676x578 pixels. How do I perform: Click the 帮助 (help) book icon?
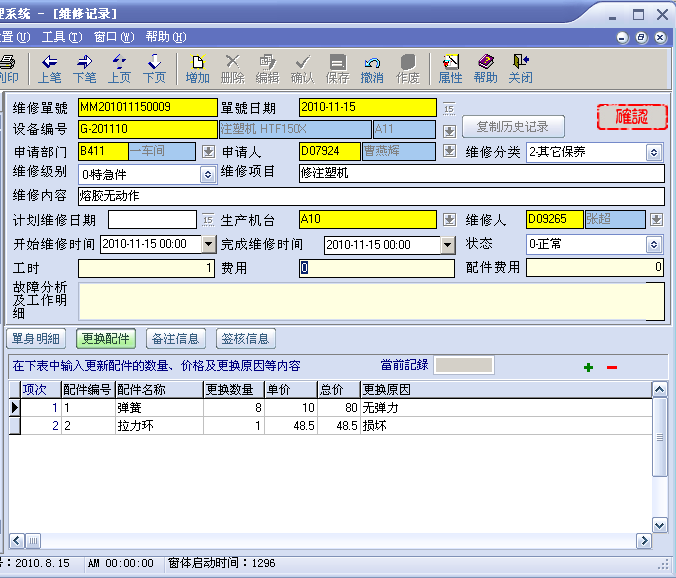pos(485,67)
